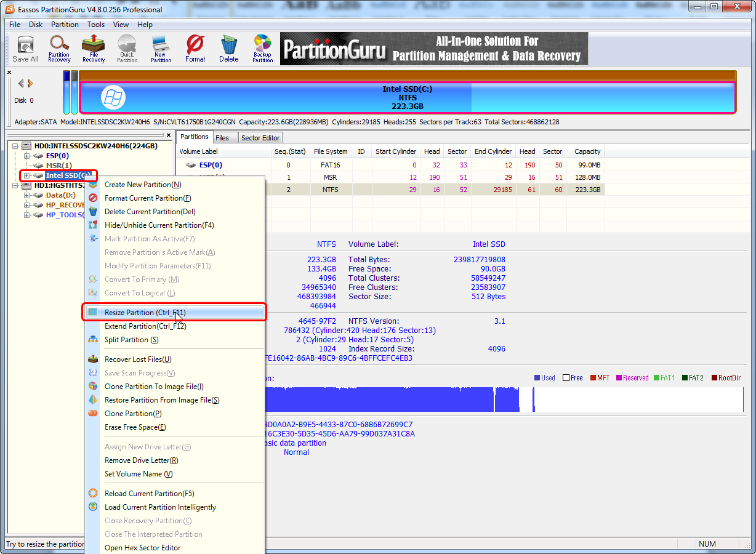Close the disk tree side pane
The height and width of the screenshot is (554, 756).
169,135
